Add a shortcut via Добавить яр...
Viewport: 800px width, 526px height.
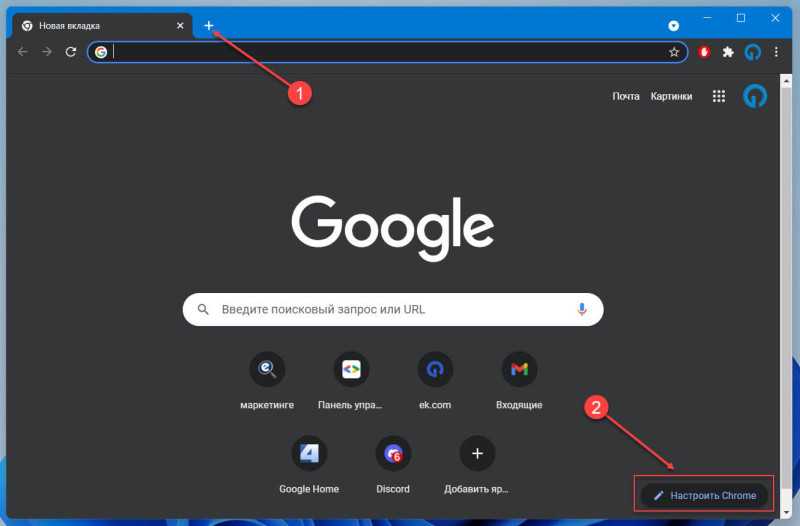[477, 464]
